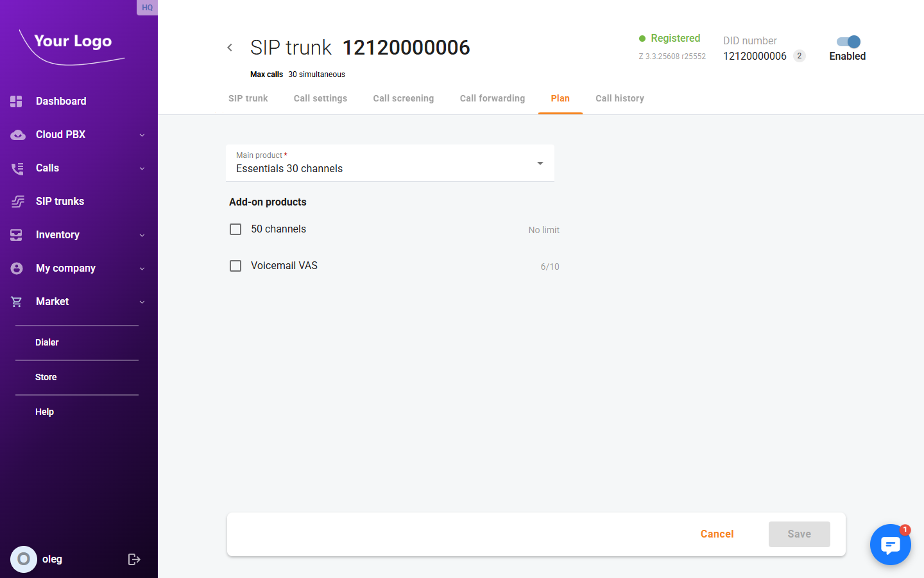Click the DID number count badge
The width and height of the screenshot is (924, 578).
(x=800, y=56)
